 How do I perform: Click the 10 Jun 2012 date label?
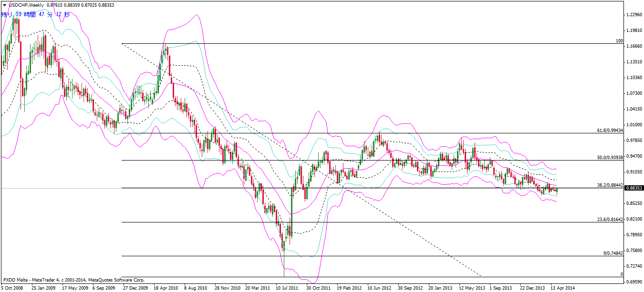(380, 288)
